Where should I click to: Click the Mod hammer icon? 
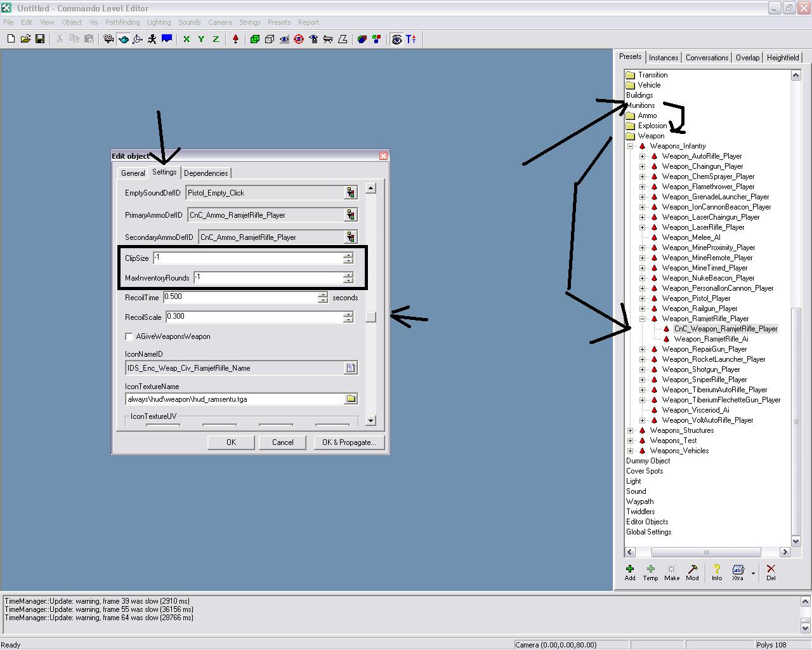692,572
